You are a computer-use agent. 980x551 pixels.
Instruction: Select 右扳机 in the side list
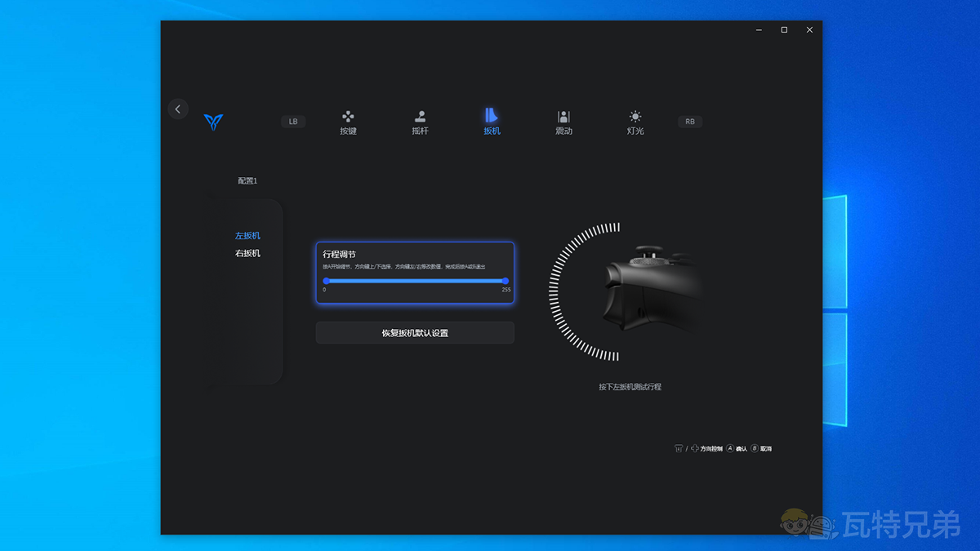coord(247,254)
